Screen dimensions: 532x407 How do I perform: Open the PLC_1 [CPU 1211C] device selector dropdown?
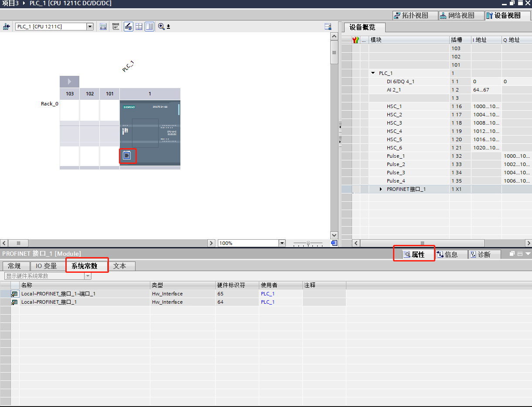point(90,27)
